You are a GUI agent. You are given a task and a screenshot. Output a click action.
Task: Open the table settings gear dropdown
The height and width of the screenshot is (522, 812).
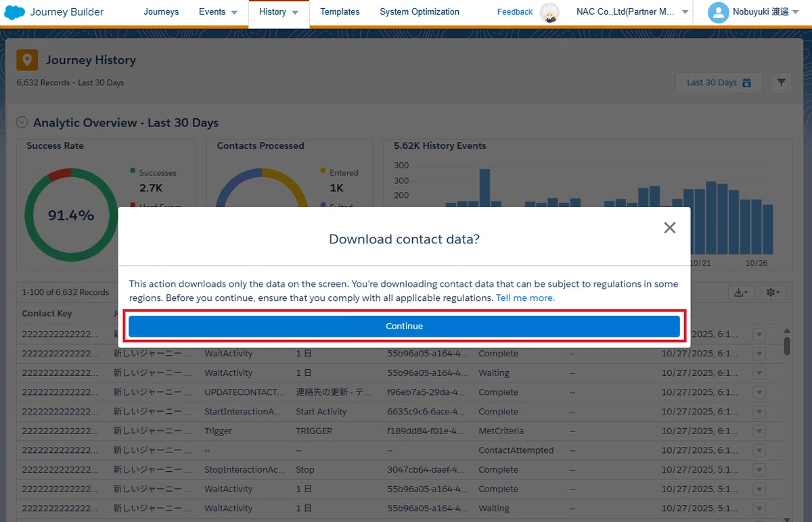(x=773, y=292)
